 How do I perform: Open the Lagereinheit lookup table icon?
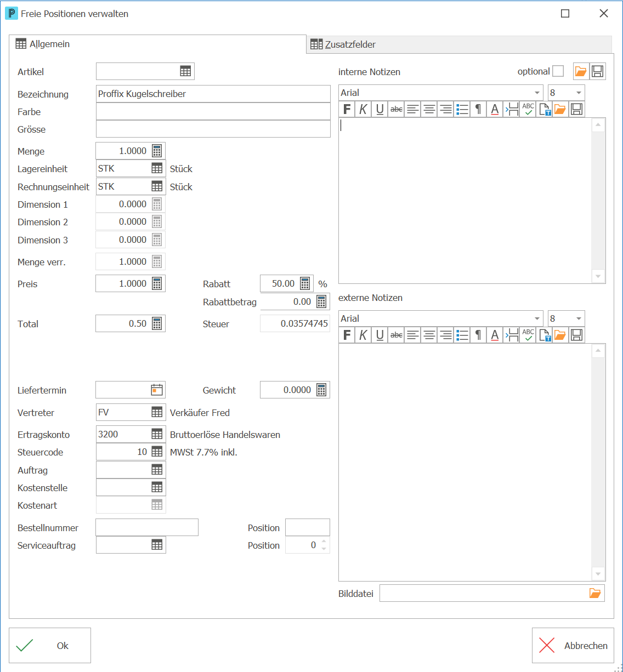pos(157,168)
